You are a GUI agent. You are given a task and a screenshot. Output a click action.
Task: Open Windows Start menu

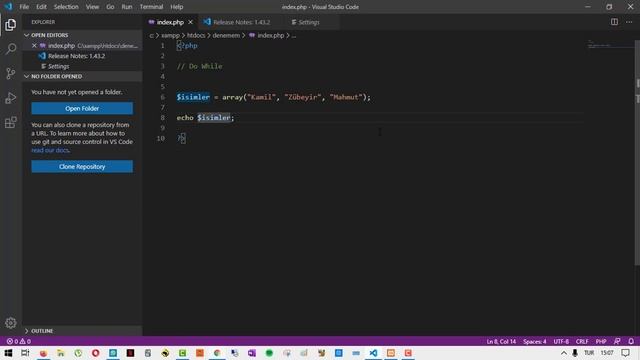tap(8, 353)
